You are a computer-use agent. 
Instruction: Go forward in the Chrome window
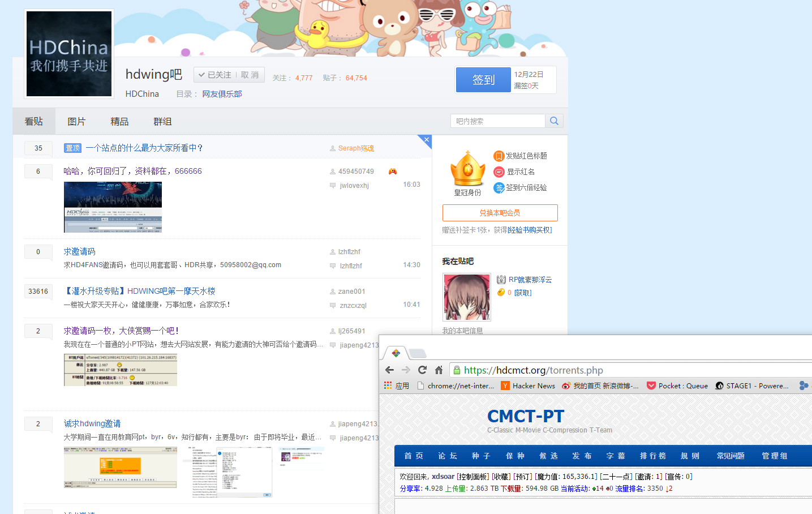coord(406,370)
